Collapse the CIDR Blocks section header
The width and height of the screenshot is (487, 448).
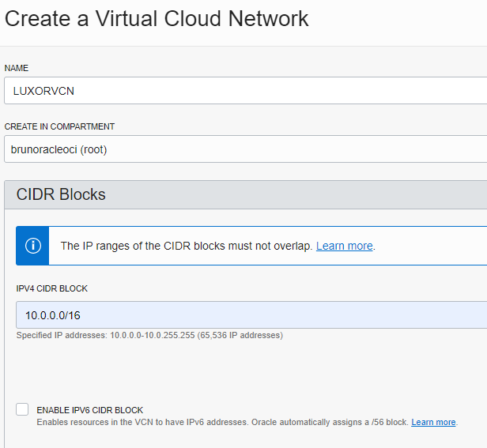245,194
